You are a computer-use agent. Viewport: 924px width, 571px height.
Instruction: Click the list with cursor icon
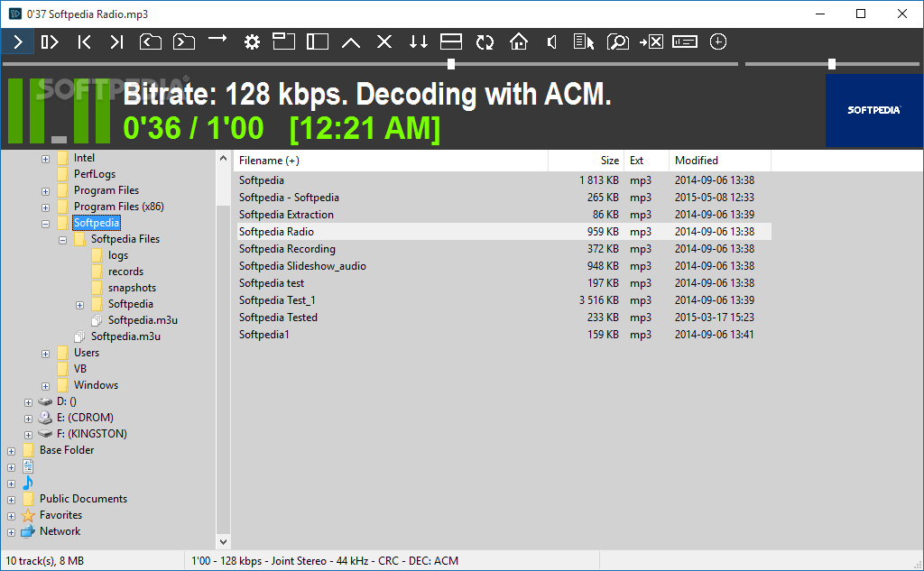click(584, 41)
